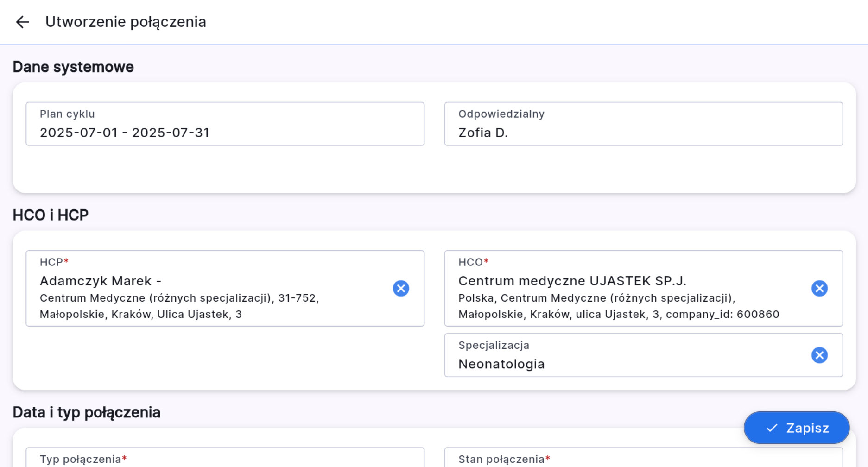The image size is (868, 467).
Task: Clear the HCO Centrum medyczne UJASTEK
Action: click(x=819, y=288)
